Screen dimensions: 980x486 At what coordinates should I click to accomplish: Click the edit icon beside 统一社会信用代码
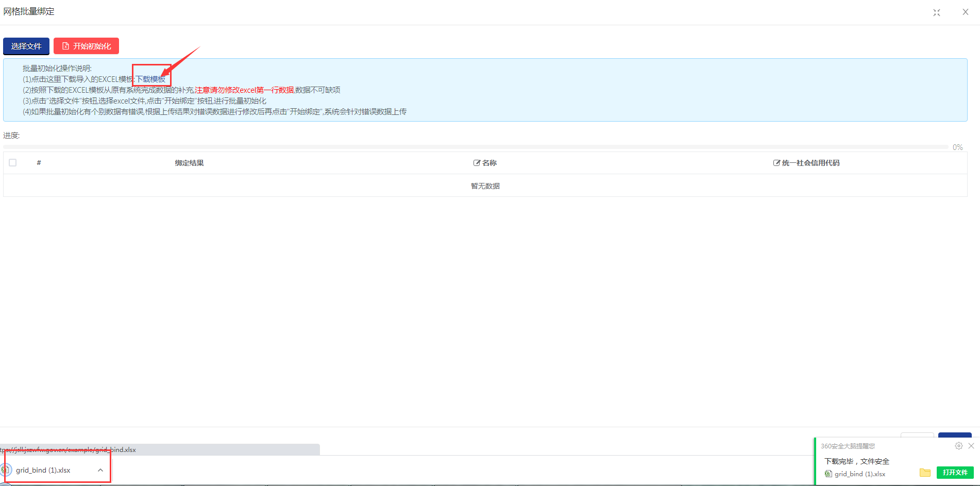coord(776,163)
